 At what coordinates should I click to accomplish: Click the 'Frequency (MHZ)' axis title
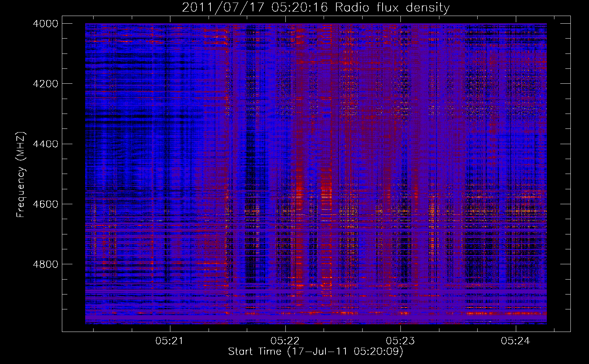[21, 174]
